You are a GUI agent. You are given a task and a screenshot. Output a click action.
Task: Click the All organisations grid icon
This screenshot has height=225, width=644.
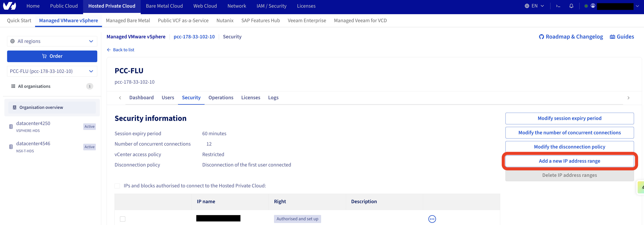point(13,86)
